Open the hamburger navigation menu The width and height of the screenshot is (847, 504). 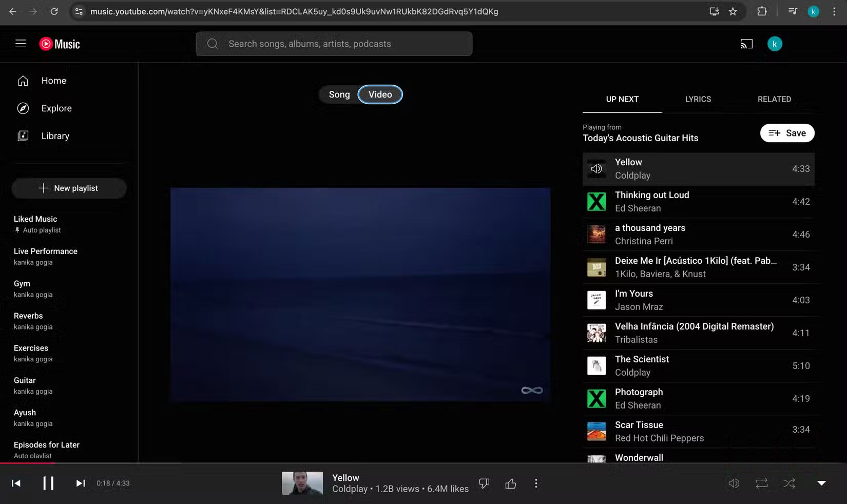pos(21,44)
